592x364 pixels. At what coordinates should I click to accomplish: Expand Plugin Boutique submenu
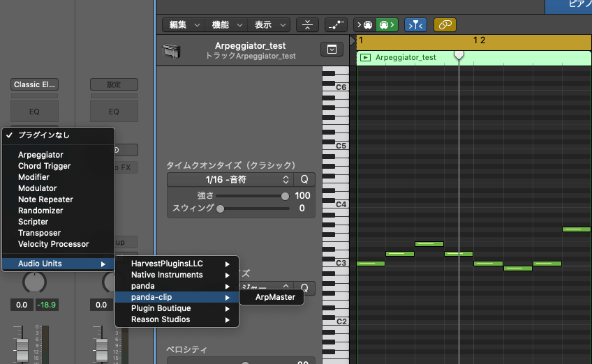[x=177, y=308]
